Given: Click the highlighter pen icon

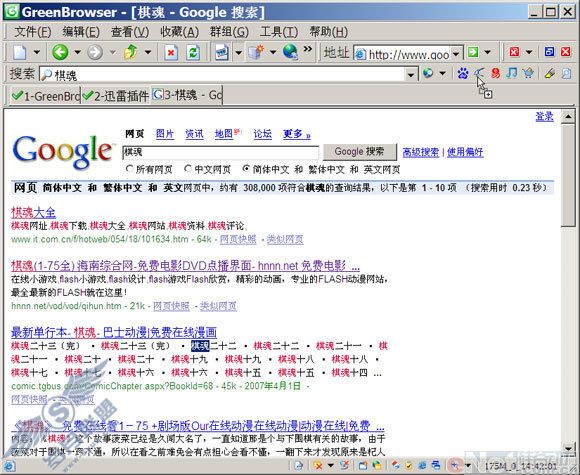Looking at the screenshot, I should 550,73.
